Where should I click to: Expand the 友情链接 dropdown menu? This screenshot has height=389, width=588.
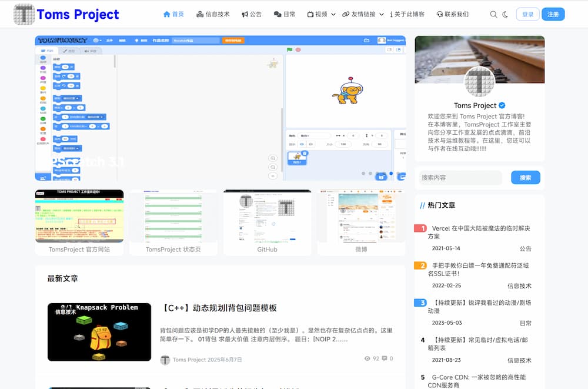tap(380, 14)
